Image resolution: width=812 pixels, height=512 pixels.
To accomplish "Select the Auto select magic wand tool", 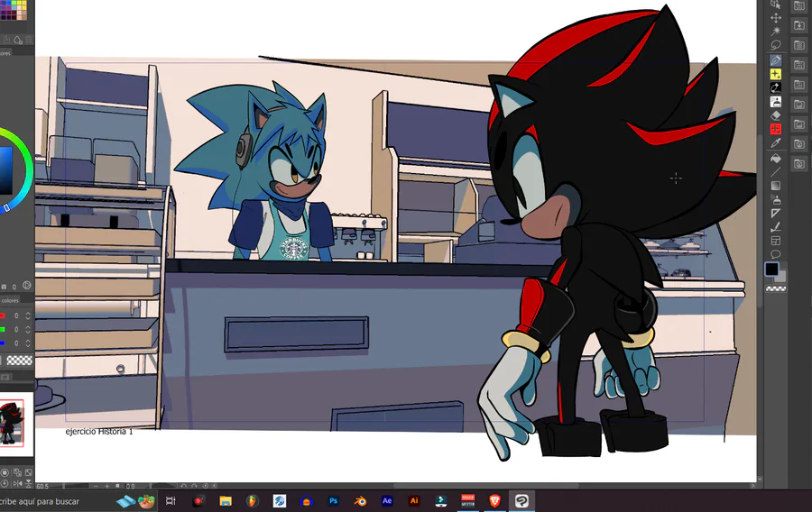I will [x=776, y=32].
